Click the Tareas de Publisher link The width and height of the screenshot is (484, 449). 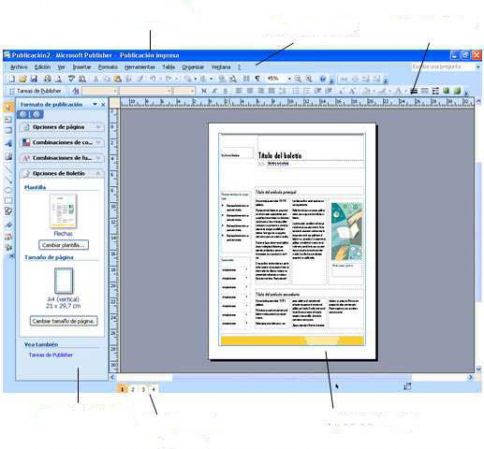(x=51, y=355)
